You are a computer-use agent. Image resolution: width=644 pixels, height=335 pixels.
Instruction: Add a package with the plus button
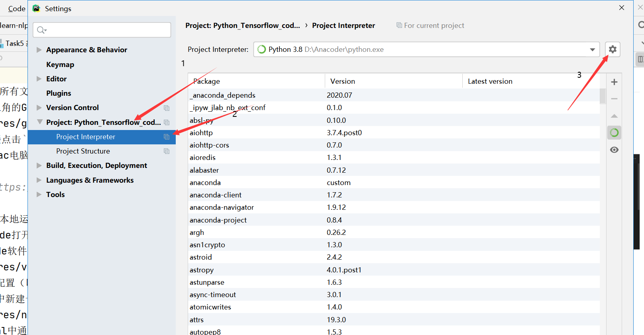click(614, 82)
